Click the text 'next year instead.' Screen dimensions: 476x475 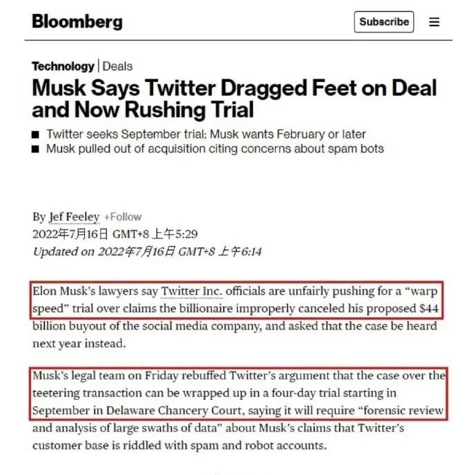click(79, 343)
